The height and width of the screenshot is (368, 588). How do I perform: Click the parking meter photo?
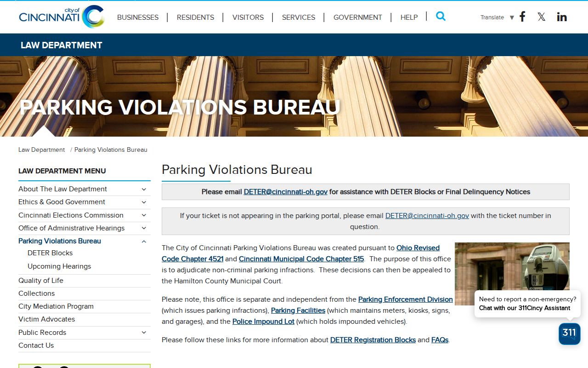512,274
